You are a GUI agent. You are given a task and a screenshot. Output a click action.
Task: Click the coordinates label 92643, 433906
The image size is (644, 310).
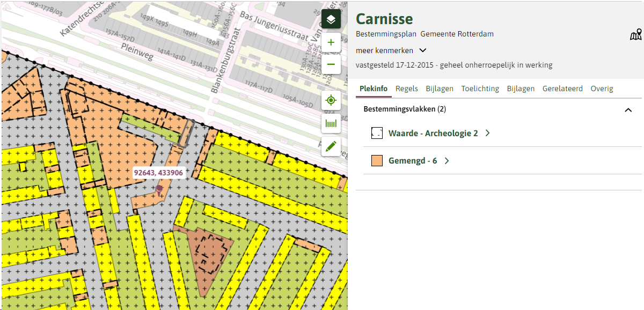159,173
